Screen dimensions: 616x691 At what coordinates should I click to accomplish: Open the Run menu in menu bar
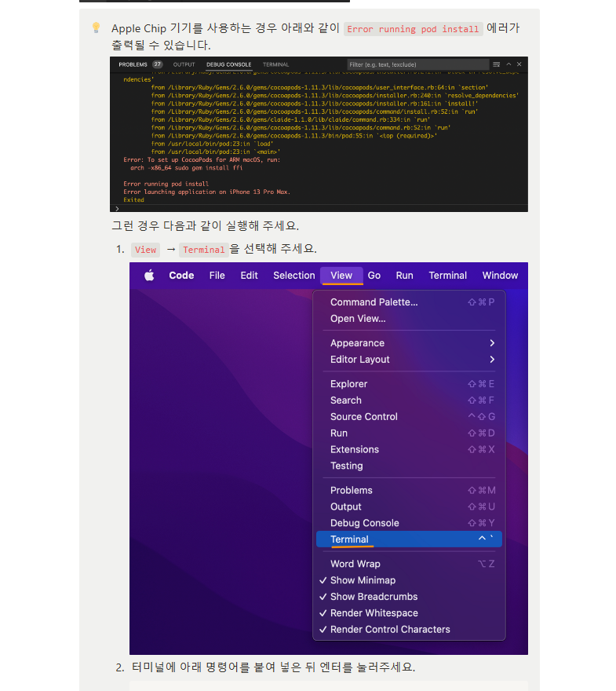[405, 276]
